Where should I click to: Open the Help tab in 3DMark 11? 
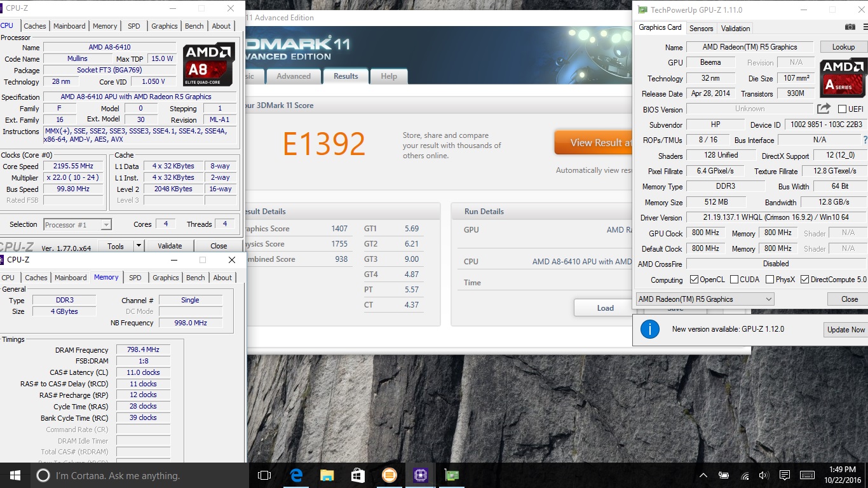(389, 76)
